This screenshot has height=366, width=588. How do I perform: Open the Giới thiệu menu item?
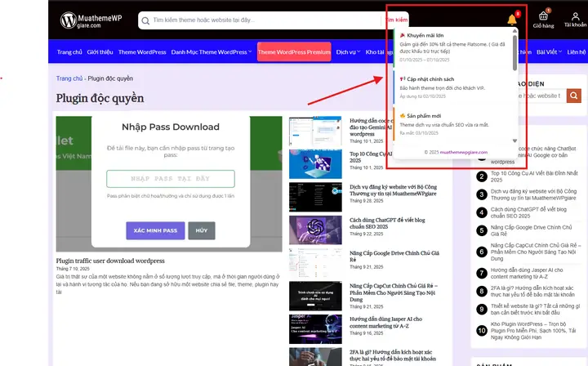click(100, 52)
